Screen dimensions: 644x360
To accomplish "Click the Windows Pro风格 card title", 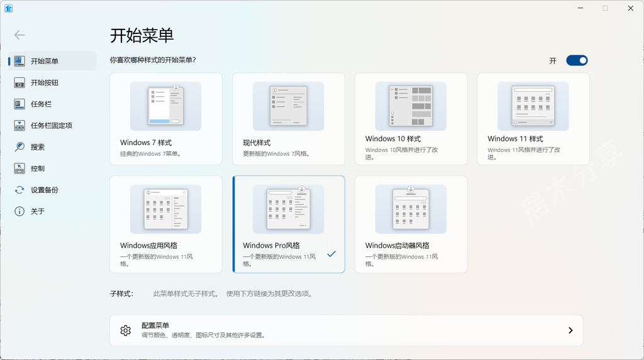I will (x=271, y=245).
